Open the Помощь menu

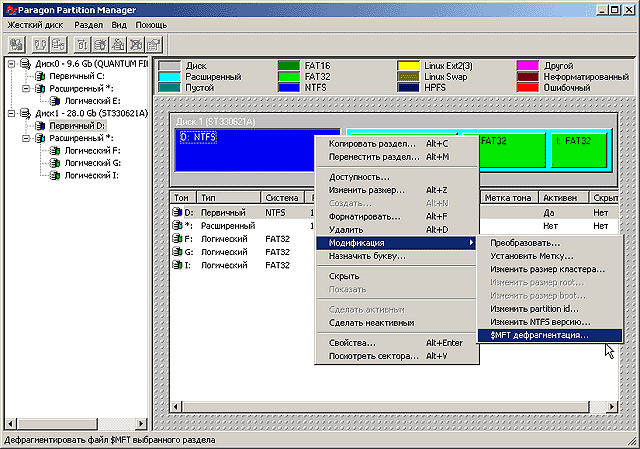pos(151,25)
